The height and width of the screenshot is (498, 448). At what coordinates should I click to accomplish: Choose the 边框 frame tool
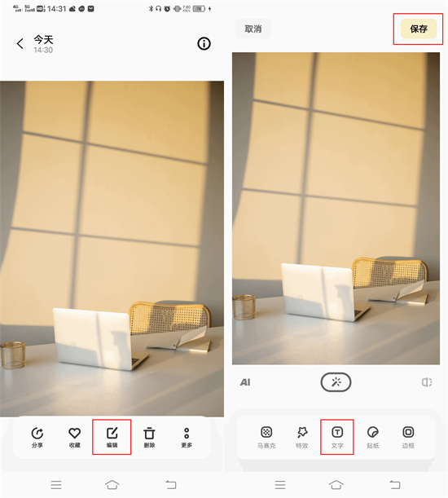[408, 437]
